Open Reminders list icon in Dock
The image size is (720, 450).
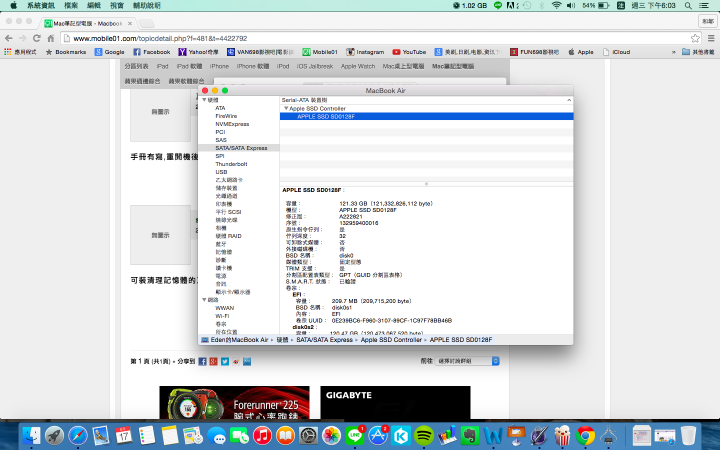pos(147,435)
